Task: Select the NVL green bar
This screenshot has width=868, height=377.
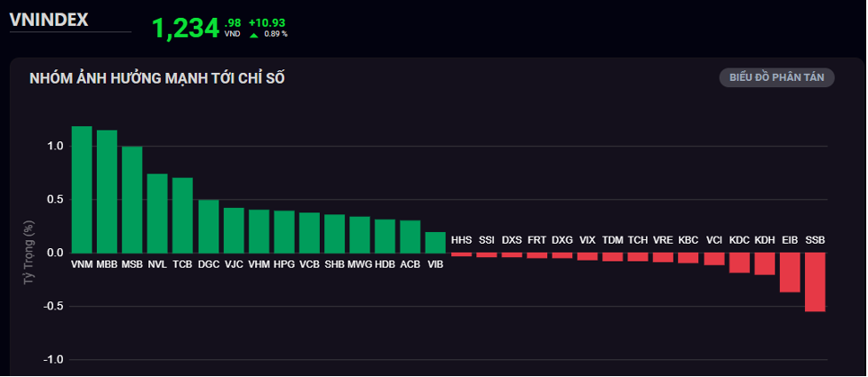Action: coord(157,213)
